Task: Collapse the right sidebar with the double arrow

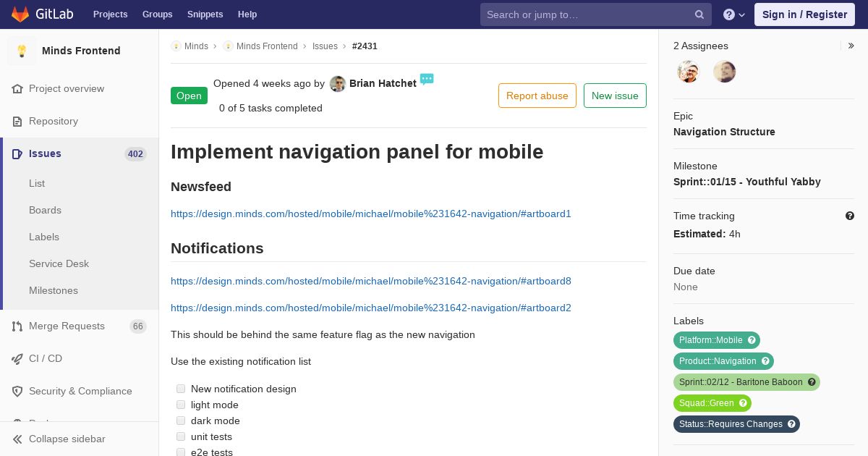Action: tap(851, 46)
